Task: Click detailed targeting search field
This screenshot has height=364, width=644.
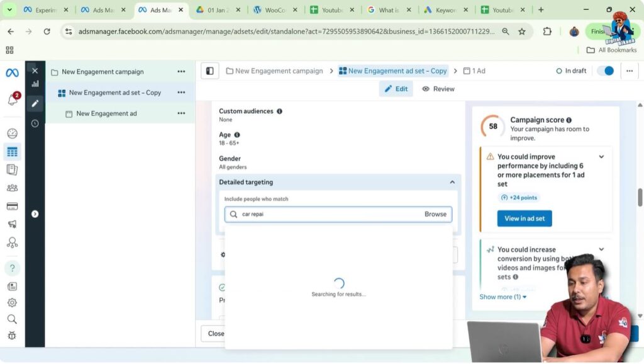Action: (x=338, y=214)
